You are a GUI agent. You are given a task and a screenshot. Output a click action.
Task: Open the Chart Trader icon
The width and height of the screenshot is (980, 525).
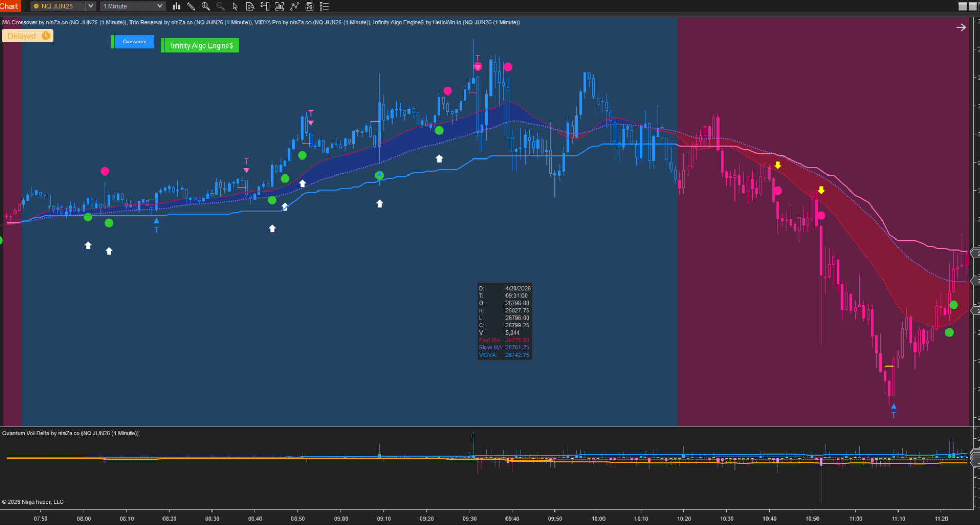[265, 6]
